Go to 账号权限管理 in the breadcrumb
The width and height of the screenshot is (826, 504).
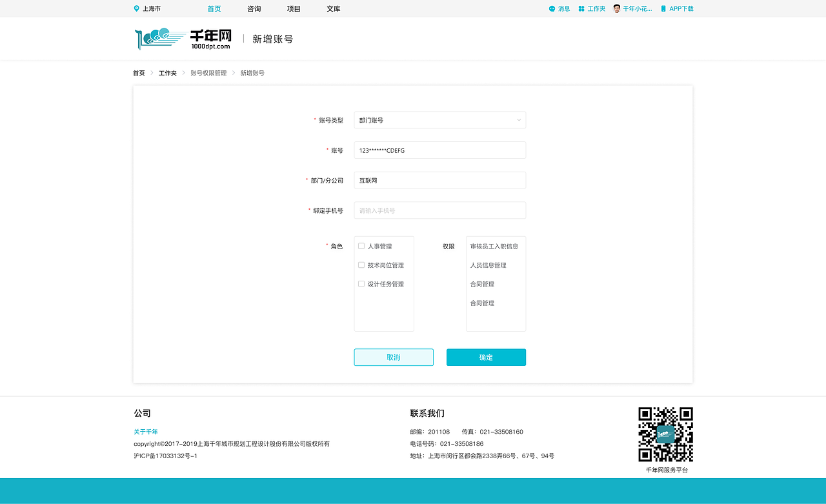coord(208,74)
